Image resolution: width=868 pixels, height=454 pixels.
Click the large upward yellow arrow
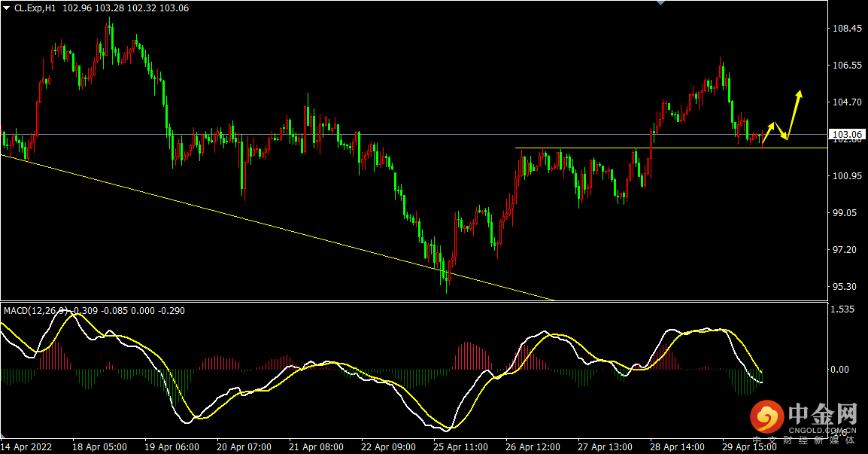[x=794, y=114]
